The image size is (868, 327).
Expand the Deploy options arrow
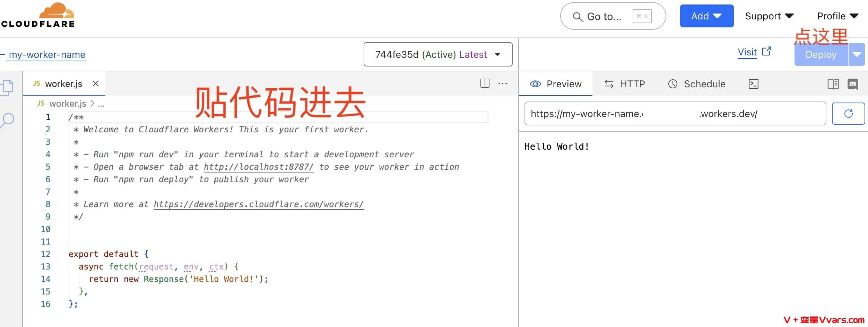pos(857,54)
